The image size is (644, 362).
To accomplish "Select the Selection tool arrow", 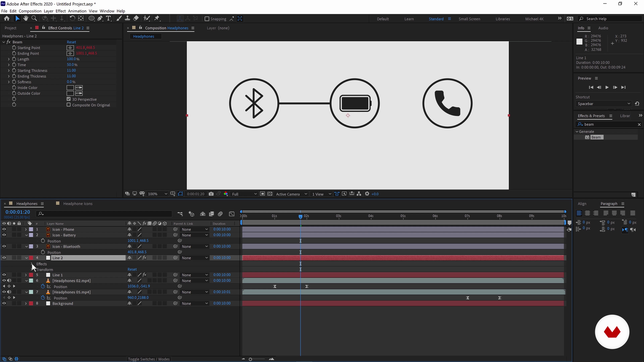I will tap(17, 18).
